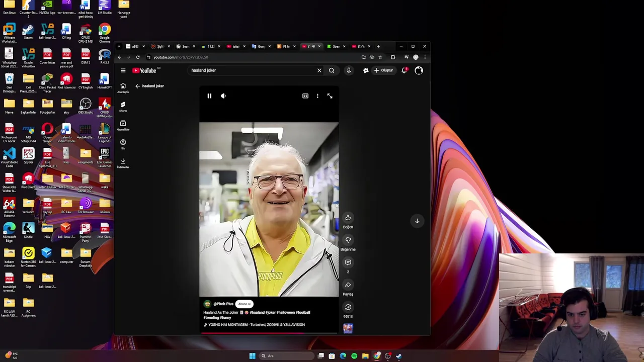Open the Oluştur create button
644x362 pixels.
pyautogui.click(x=384, y=70)
